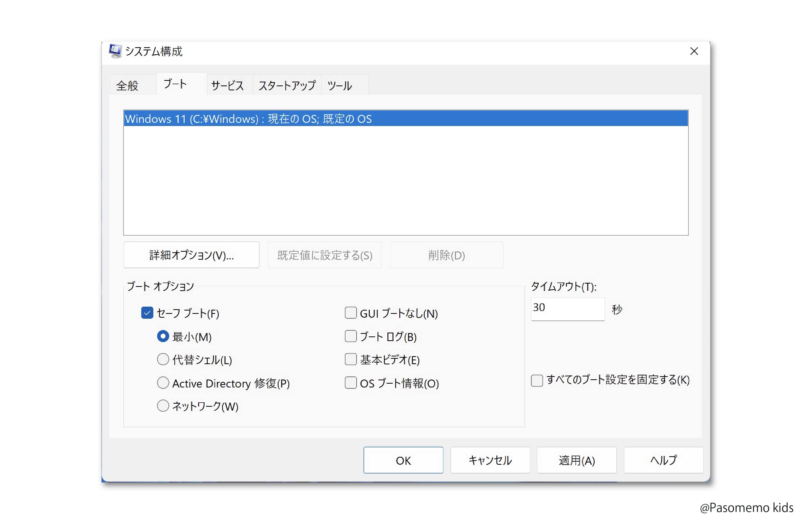The width and height of the screenshot is (812, 524).
Task: Close the システム構成 dialog
Action: pos(694,51)
